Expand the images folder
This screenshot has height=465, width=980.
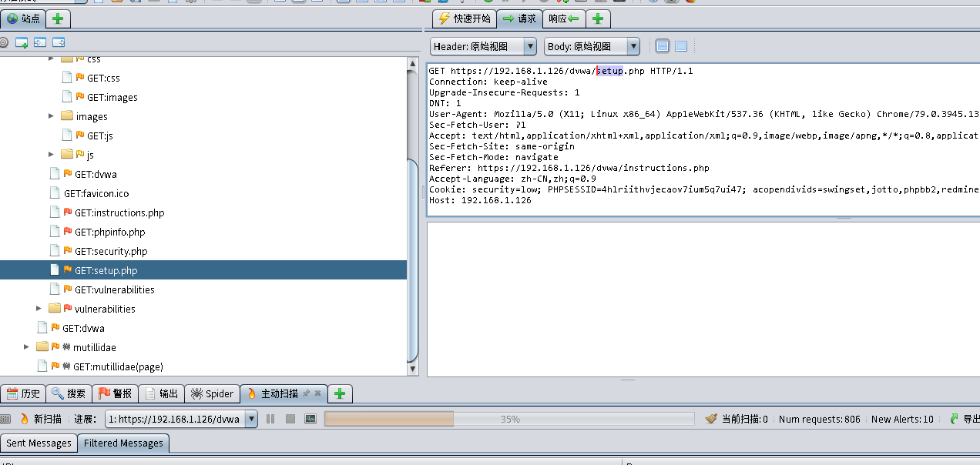point(52,116)
